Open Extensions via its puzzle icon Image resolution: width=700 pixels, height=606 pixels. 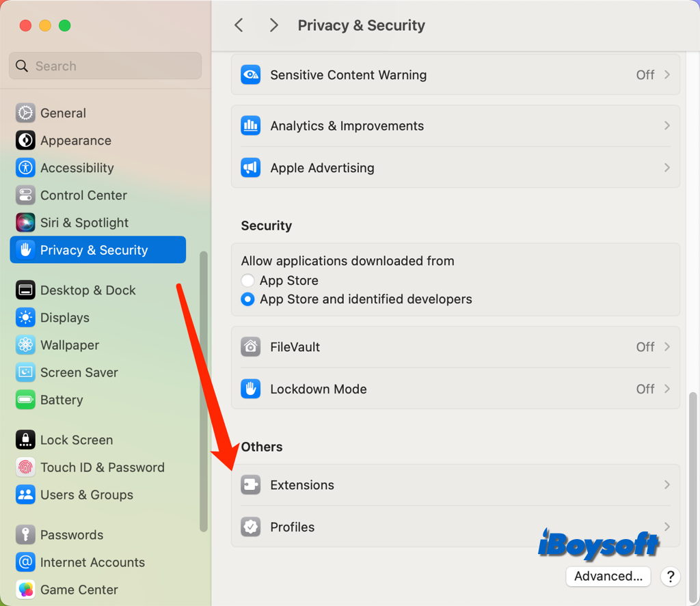[x=251, y=484]
